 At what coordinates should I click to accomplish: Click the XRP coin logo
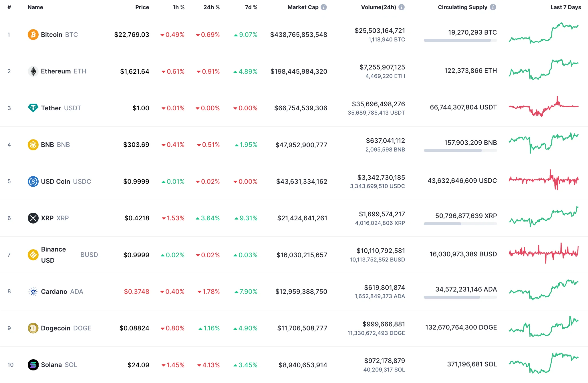[33, 218]
